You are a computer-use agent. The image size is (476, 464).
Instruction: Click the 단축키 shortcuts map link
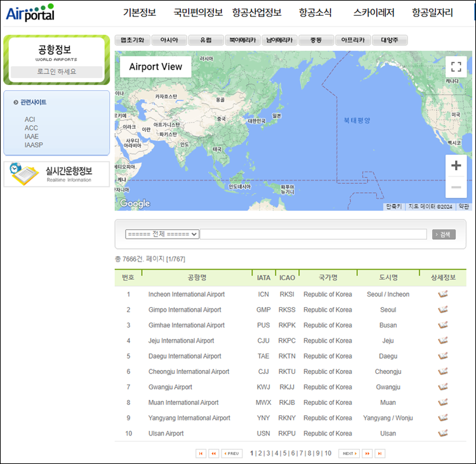click(x=393, y=206)
